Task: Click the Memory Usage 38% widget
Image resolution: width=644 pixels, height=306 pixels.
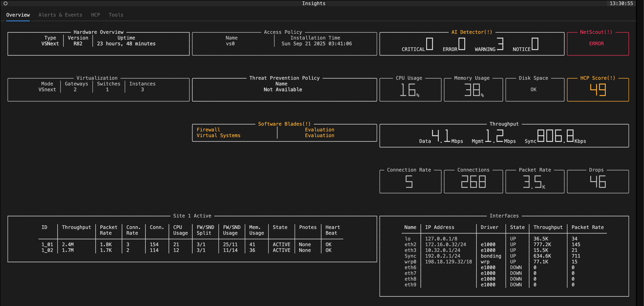Action: [473, 90]
